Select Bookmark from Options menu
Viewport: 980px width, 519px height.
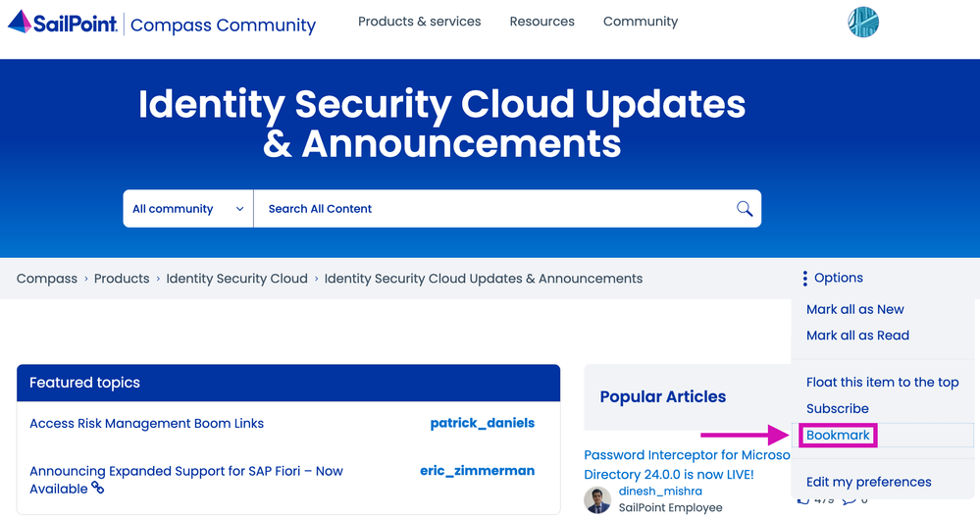(x=838, y=435)
